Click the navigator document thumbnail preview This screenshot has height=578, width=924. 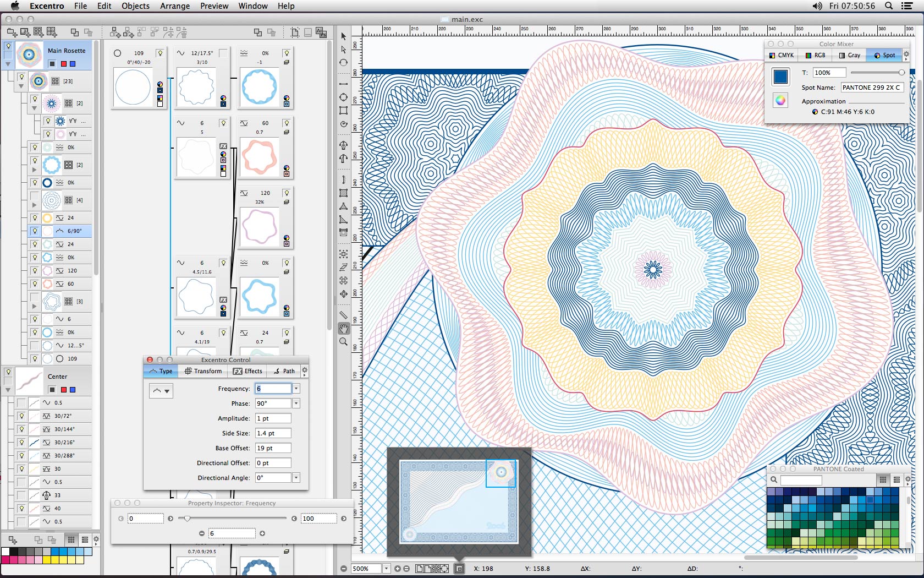459,501
